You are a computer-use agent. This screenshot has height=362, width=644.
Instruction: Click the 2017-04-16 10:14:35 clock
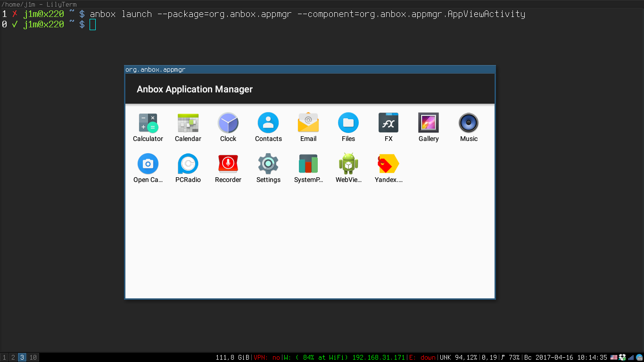(x=571, y=358)
